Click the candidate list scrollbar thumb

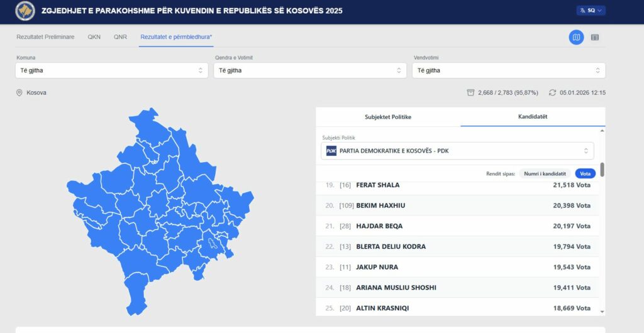click(x=602, y=169)
